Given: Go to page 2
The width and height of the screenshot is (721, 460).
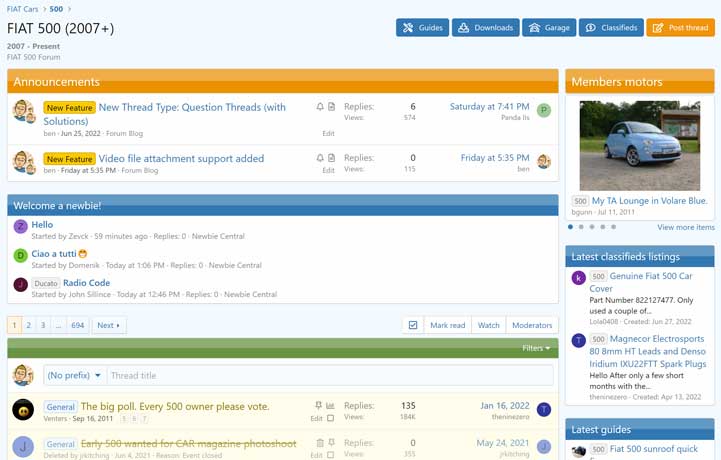Looking at the screenshot, I should point(29,325).
